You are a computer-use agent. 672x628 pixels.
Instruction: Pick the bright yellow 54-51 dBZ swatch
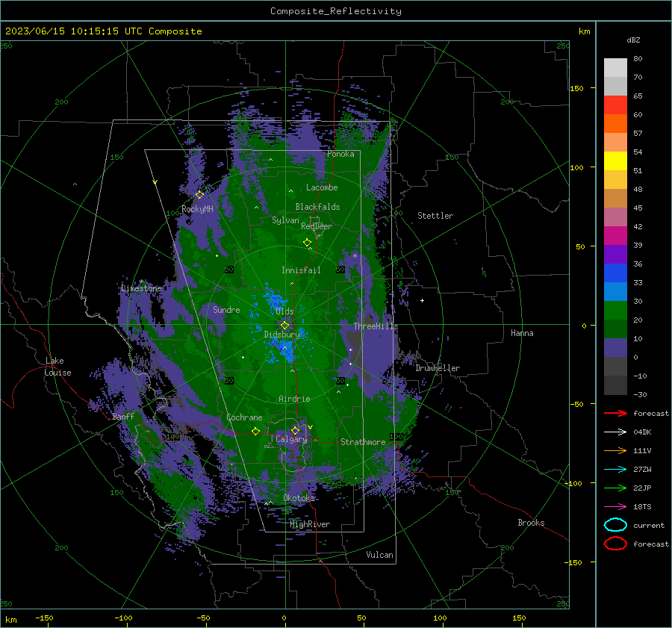[x=615, y=161]
